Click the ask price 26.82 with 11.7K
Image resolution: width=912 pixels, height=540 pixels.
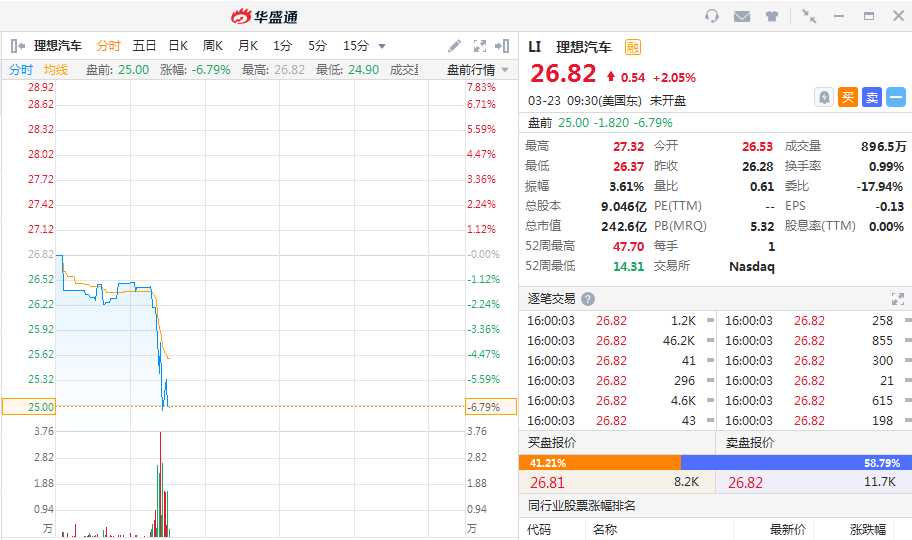click(745, 482)
